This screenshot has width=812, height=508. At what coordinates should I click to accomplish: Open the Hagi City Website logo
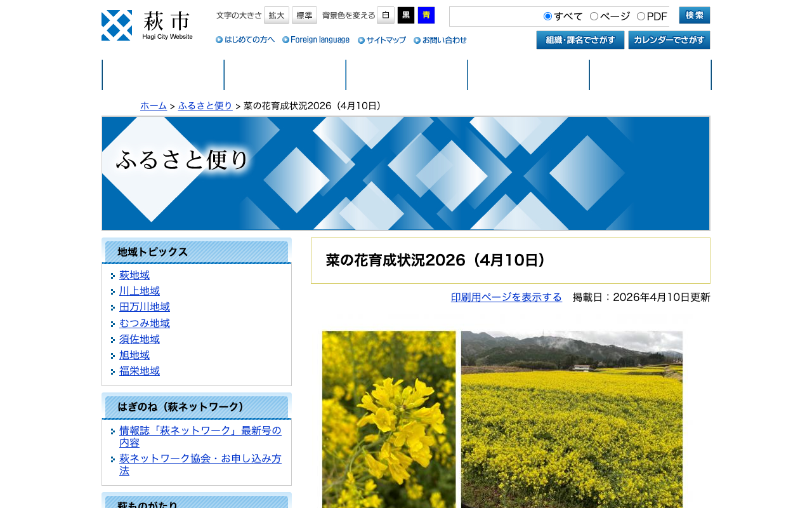pyautogui.click(x=147, y=25)
